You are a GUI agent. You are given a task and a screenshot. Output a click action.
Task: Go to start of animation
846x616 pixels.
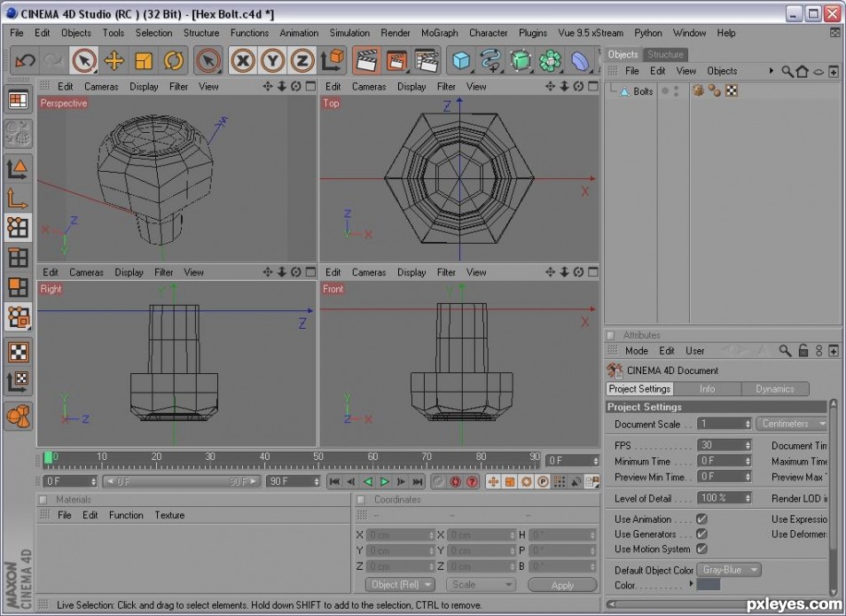pyautogui.click(x=334, y=481)
